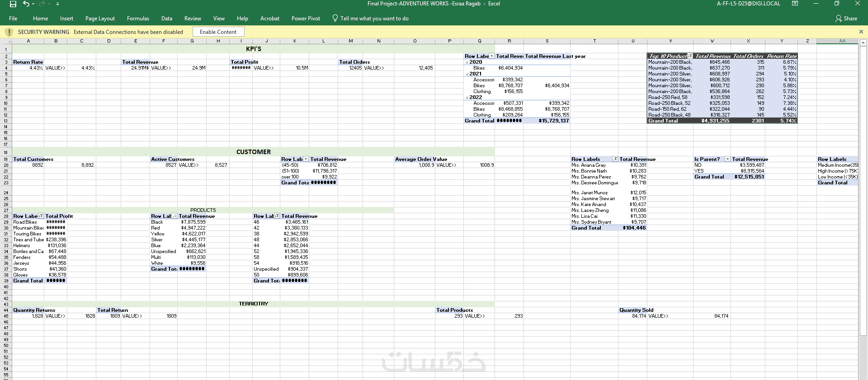Click the TERRIOTRY section title cell

pos(253,304)
